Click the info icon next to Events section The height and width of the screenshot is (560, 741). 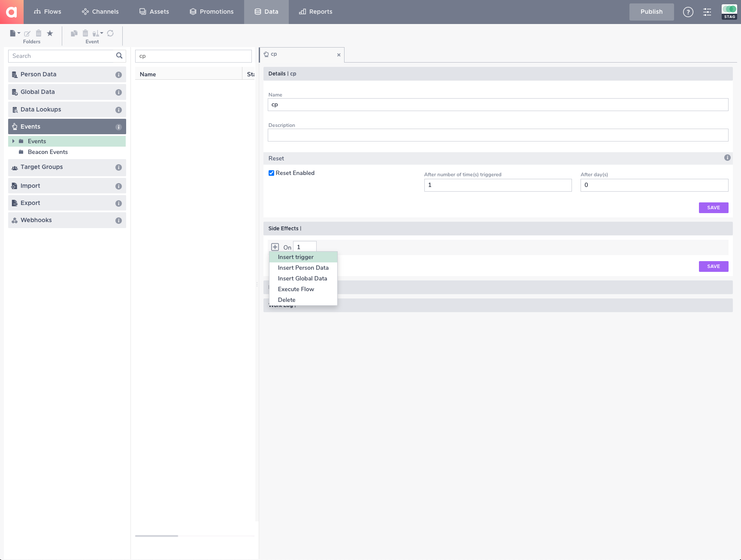tap(118, 127)
